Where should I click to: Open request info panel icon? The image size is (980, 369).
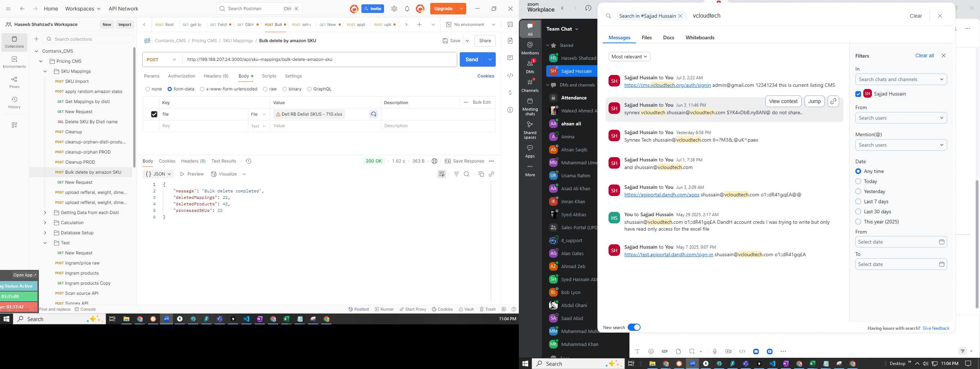tap(510, 110)
